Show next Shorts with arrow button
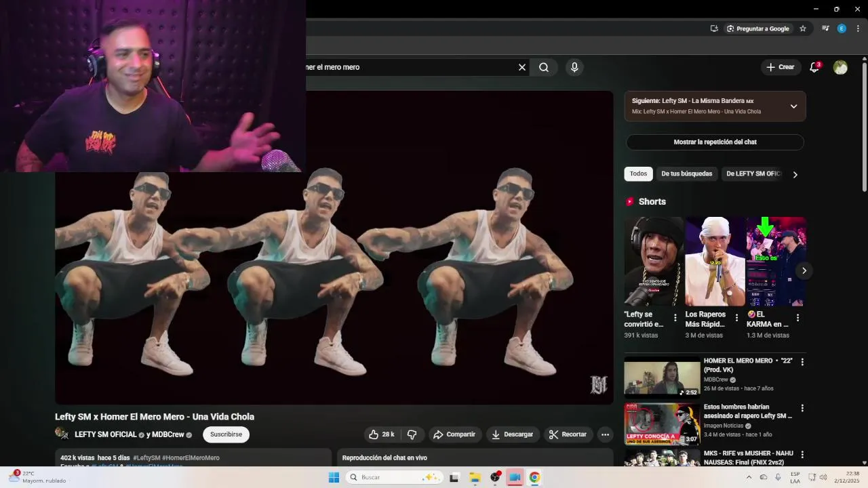Screen dimensions: 868x488 point(804,270)
